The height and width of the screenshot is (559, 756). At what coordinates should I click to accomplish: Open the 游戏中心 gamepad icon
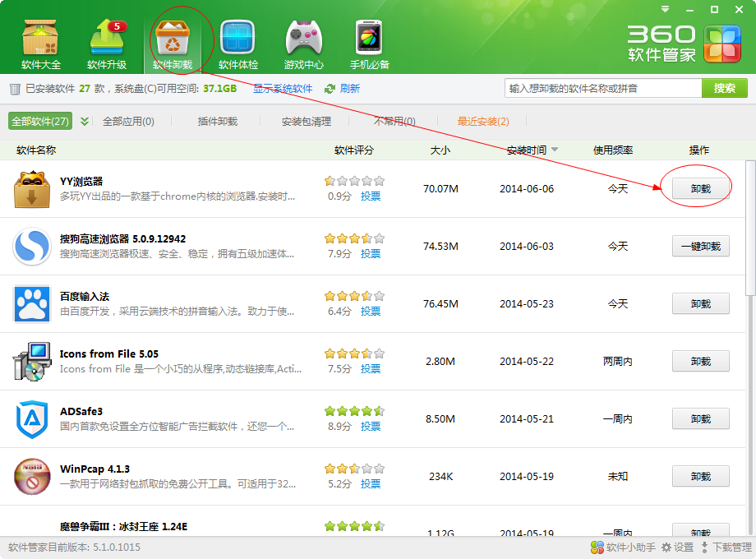(x=304, y=38)
